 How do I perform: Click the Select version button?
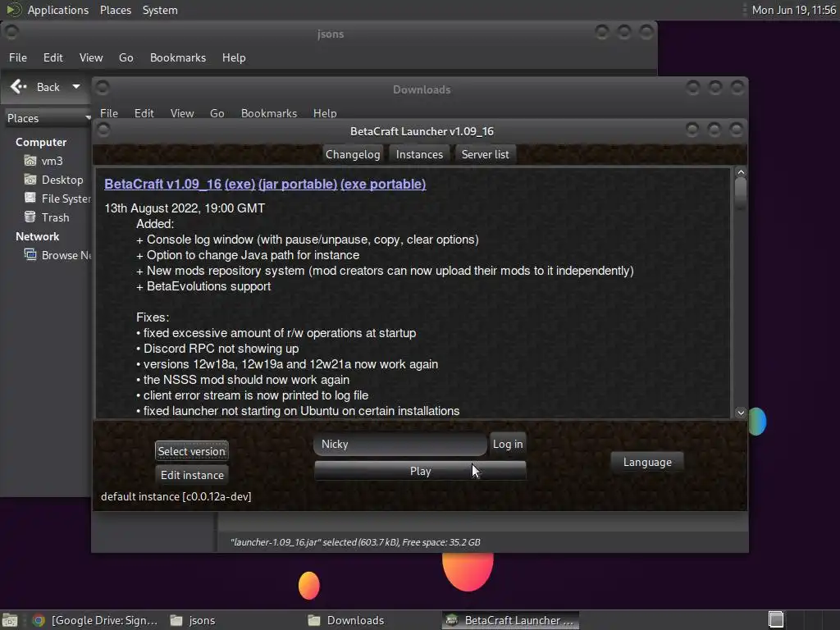point(192,451)
